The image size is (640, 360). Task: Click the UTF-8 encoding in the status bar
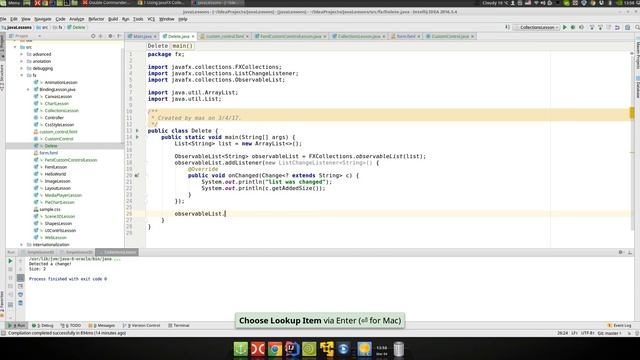tap(587, 333)
